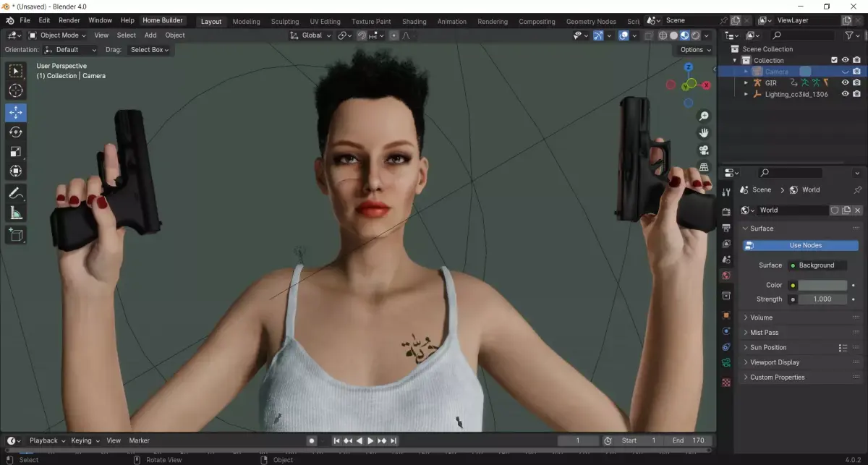This screenshot has width=868, height=465.
Task: Switch to rendered viewport shading
Action: [x=695, y=35]
